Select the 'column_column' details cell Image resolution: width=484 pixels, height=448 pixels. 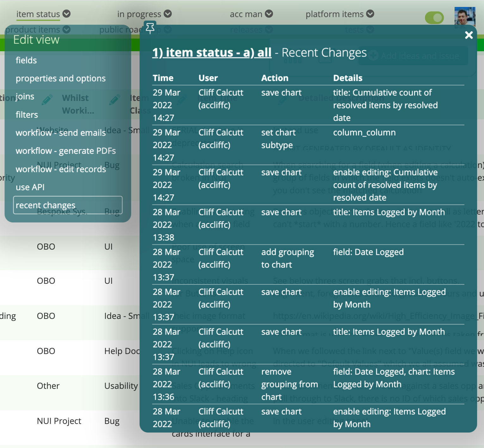coord(364,133)
